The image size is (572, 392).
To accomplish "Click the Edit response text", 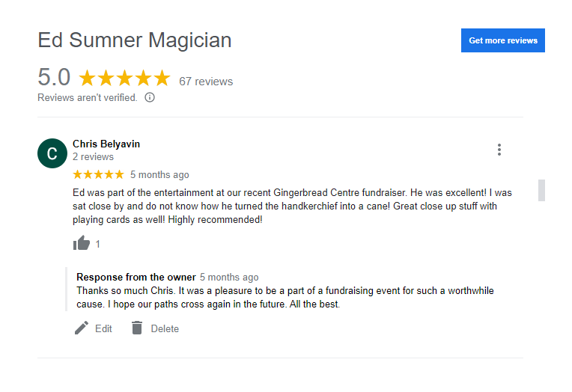I will pyautogui.click(x=103, y=328).
